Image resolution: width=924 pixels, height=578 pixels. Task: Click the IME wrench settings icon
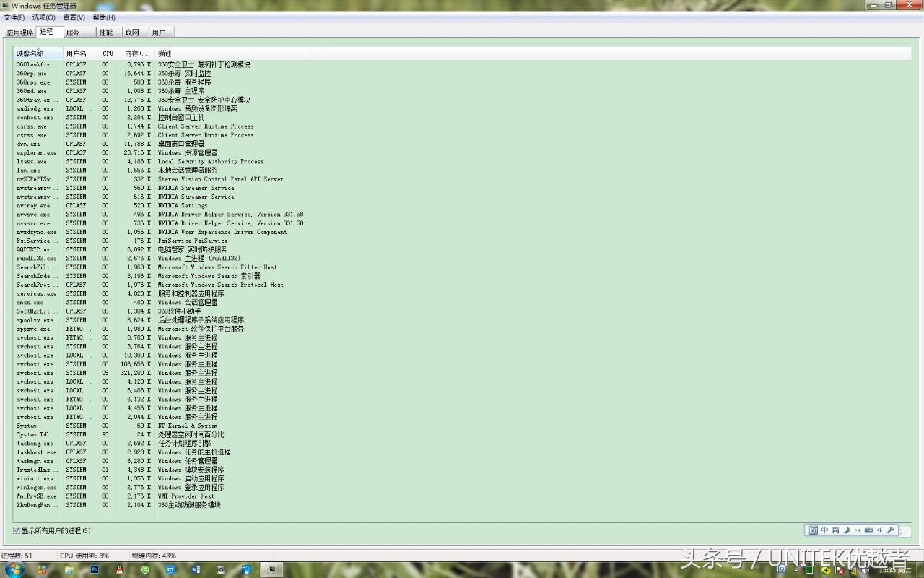click(x=890, y=530)
